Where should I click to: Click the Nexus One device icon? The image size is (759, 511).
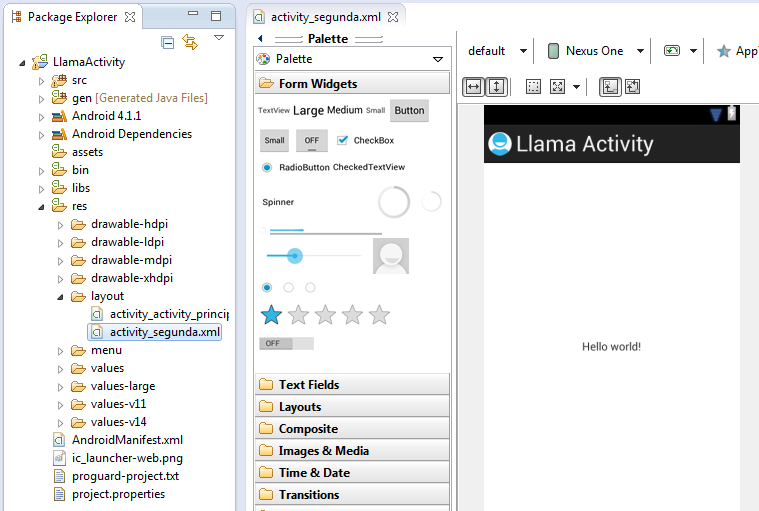click(553, 51)
